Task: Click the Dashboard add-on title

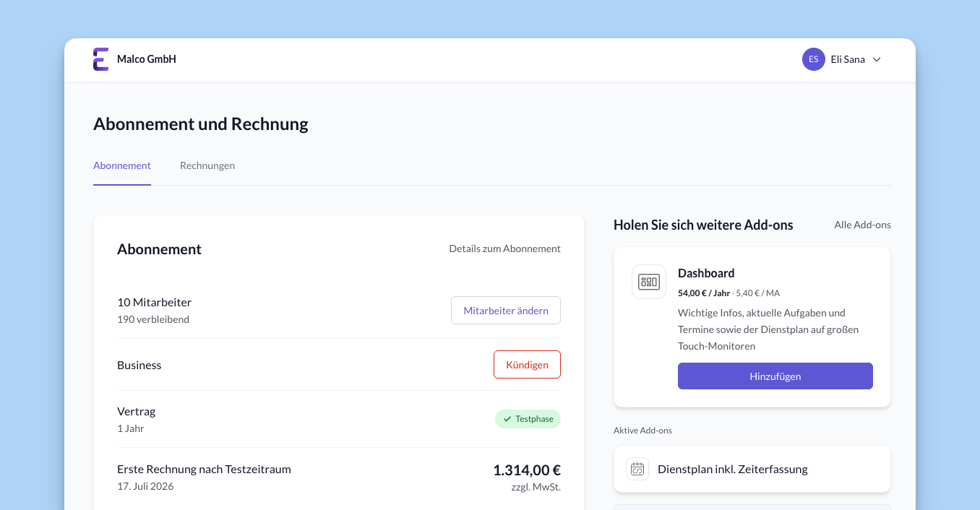Action: pyautogui.click(x=706, y=273)
